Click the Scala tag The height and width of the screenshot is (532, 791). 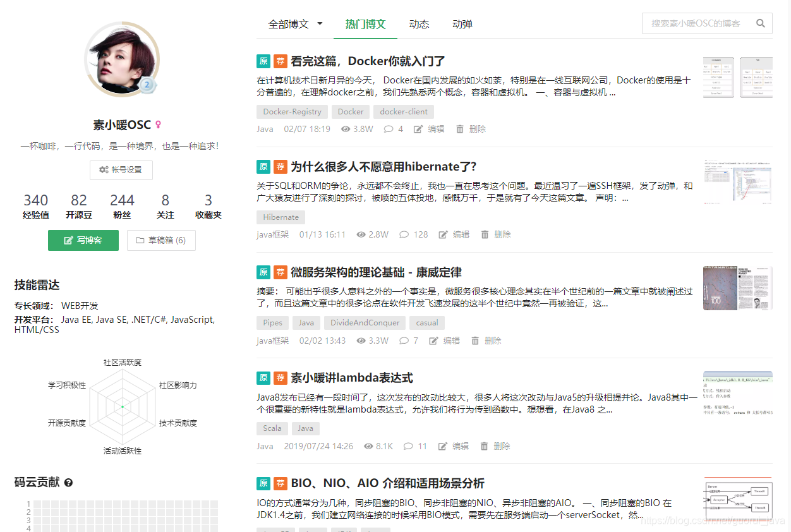click(272, 428)
